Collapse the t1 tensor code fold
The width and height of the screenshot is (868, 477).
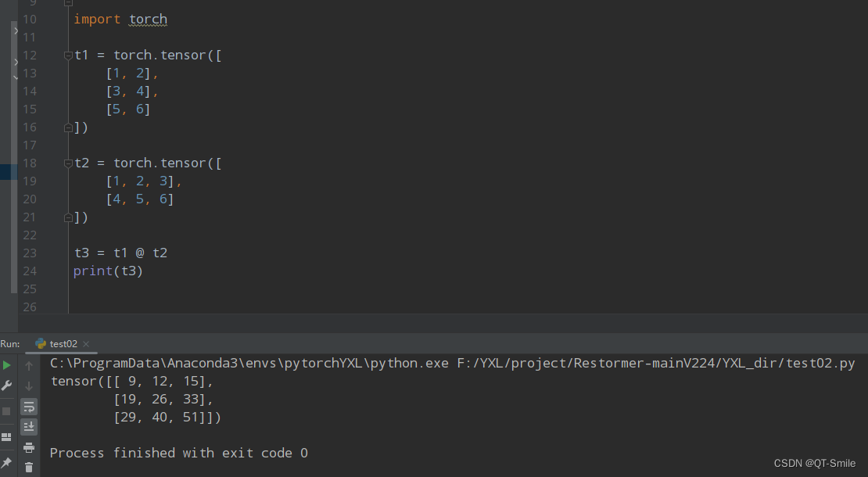67,55
